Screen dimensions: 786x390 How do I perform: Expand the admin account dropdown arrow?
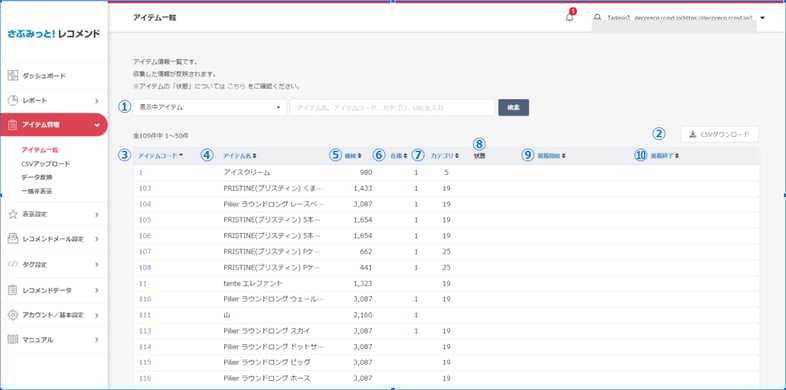click(762, 18)
